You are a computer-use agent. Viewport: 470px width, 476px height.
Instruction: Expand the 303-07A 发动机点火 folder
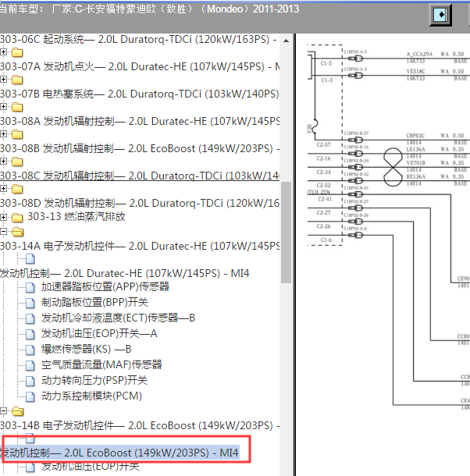[3, 80]
